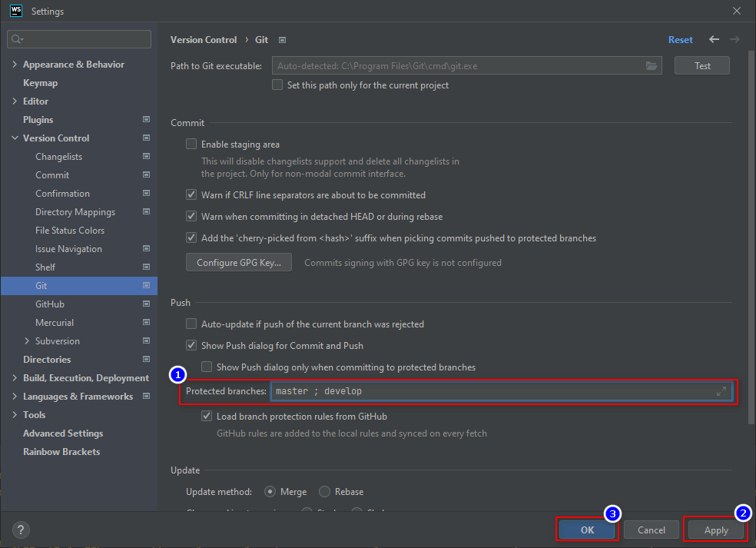The height and width of the screenshot is (548, 756).
Task: Confirm settings with OK button
Action: 587,530
